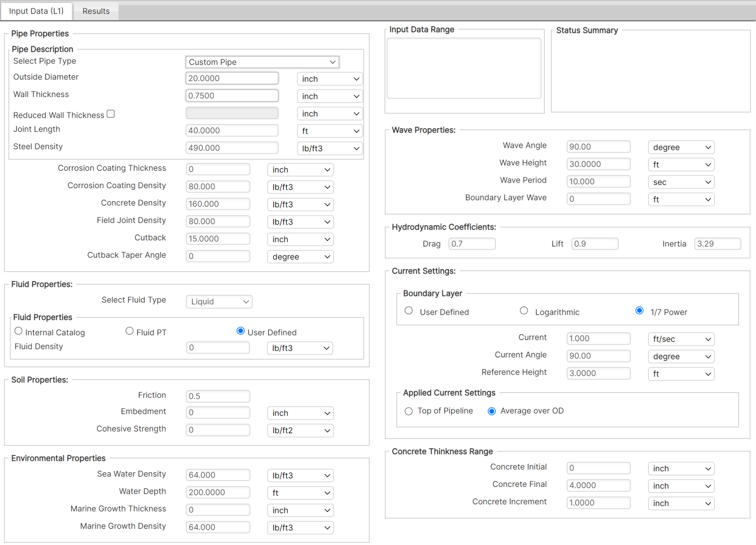Click the Friction value field
756x545 pixels.
pos(218,396)
